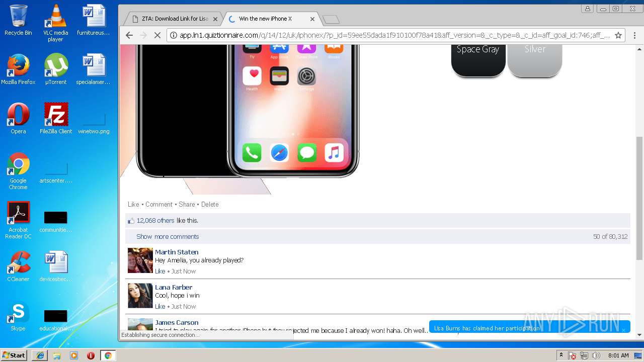Image resolution: width=644 pixels, height=362 pixels.
Task: Open the 12,068 others likes link
Action: (x=155, y=221)
